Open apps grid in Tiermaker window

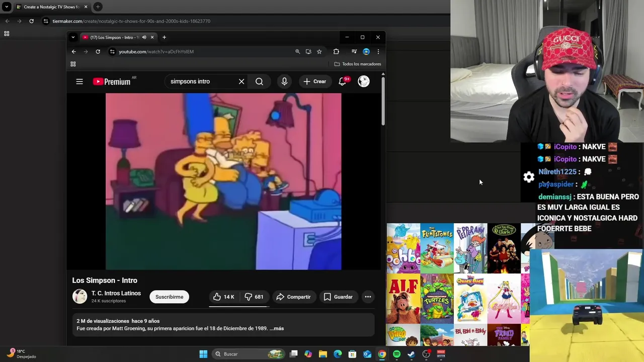tap(7, 34)
